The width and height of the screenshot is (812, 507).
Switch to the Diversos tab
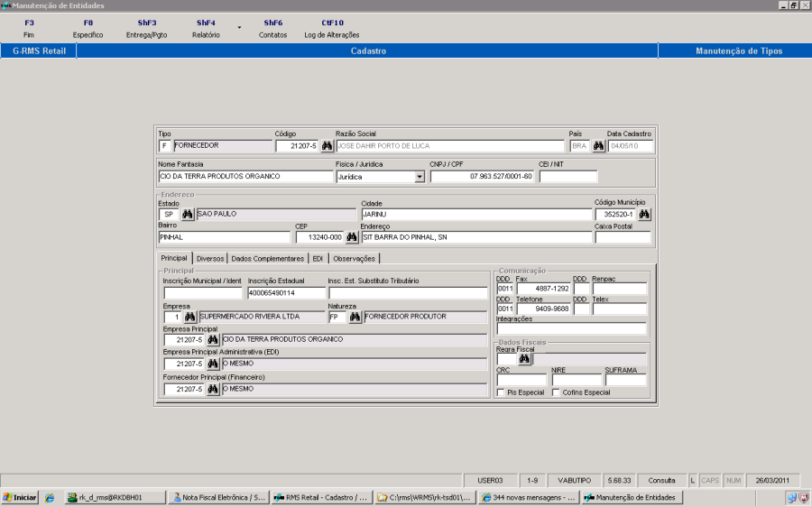pyautogui.click(x=210, y=258)
